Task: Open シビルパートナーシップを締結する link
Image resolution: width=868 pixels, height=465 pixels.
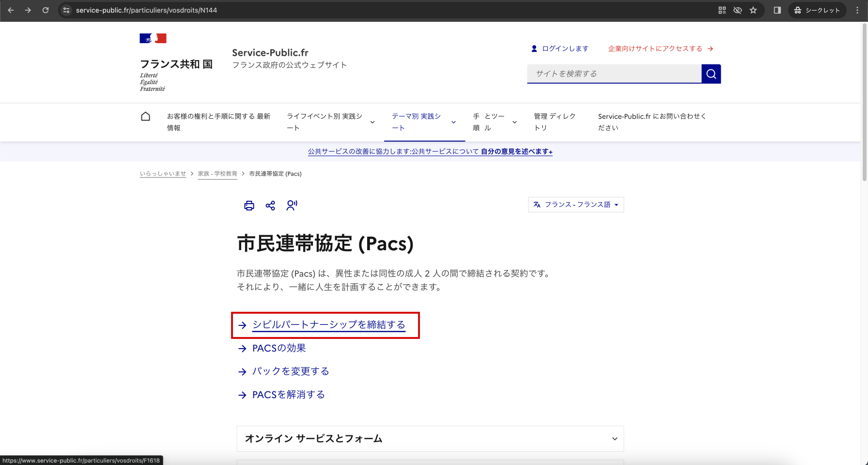Action: pos(328,325)
